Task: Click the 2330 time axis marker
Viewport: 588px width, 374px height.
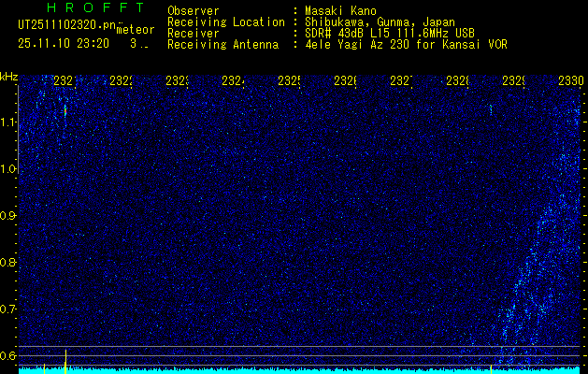Action: (570, 82)
